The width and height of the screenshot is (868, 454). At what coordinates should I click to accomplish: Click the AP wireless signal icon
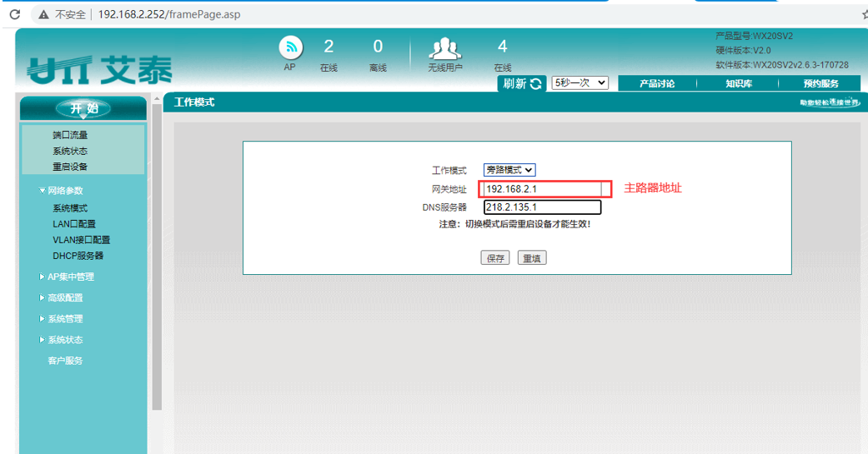[x=289, y=47]
